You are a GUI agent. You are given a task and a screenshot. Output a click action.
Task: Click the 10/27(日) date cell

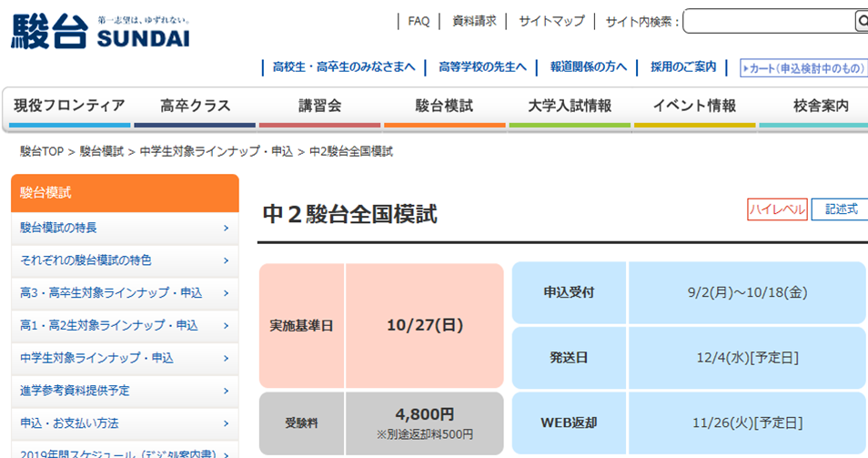tap(425, 326)
